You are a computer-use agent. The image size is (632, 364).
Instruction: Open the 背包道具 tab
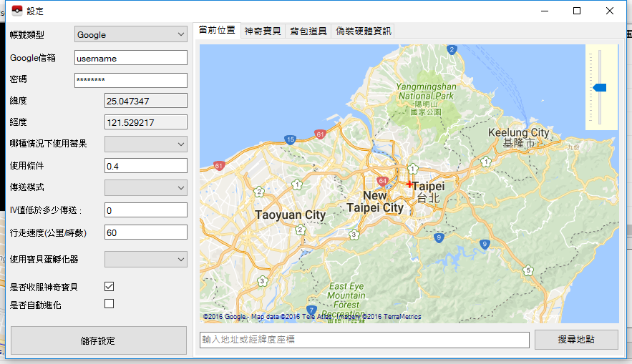click(x=308, y=31)
